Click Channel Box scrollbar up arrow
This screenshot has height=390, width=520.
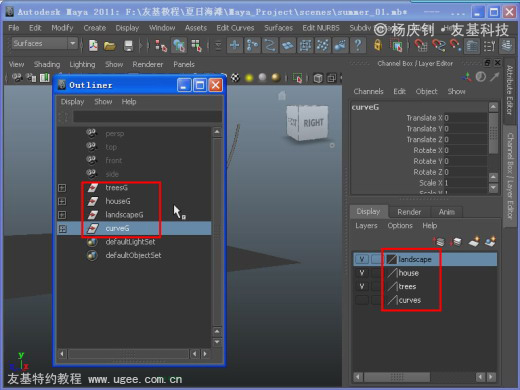pos(493,107)
